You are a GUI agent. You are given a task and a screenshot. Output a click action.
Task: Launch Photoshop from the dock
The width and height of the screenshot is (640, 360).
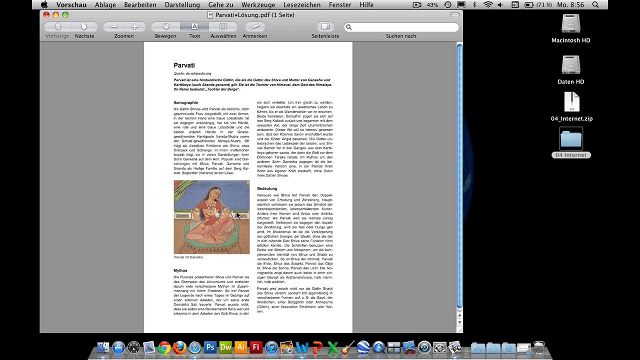pos(210,347)
